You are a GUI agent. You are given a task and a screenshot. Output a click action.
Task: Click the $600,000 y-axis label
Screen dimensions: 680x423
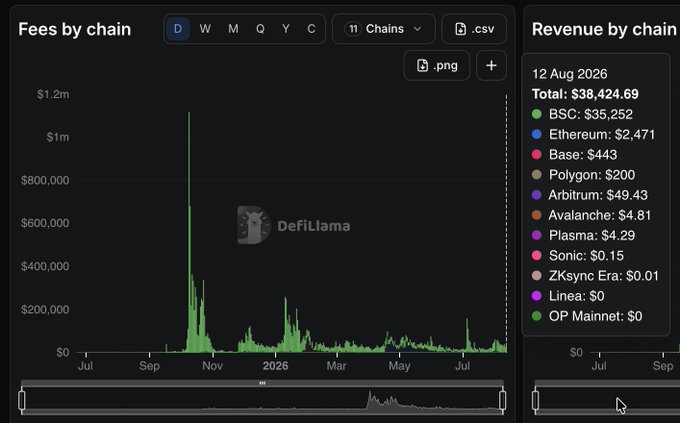coord(45,223)
